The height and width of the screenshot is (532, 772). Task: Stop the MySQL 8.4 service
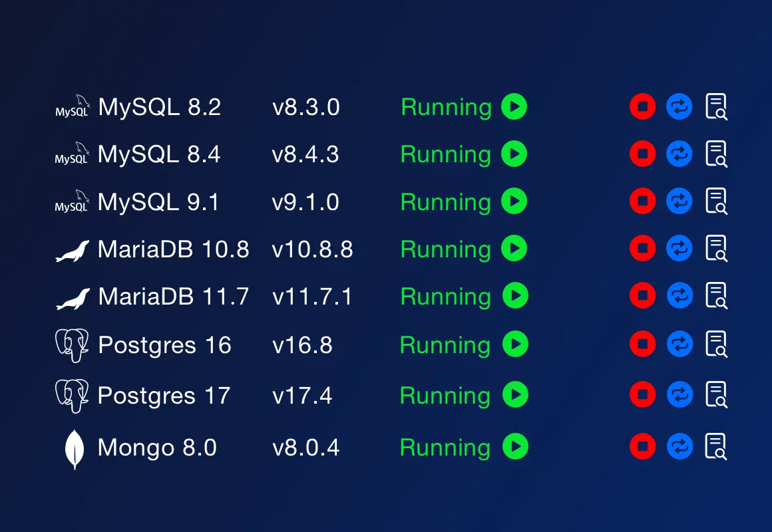coord(642,154)
